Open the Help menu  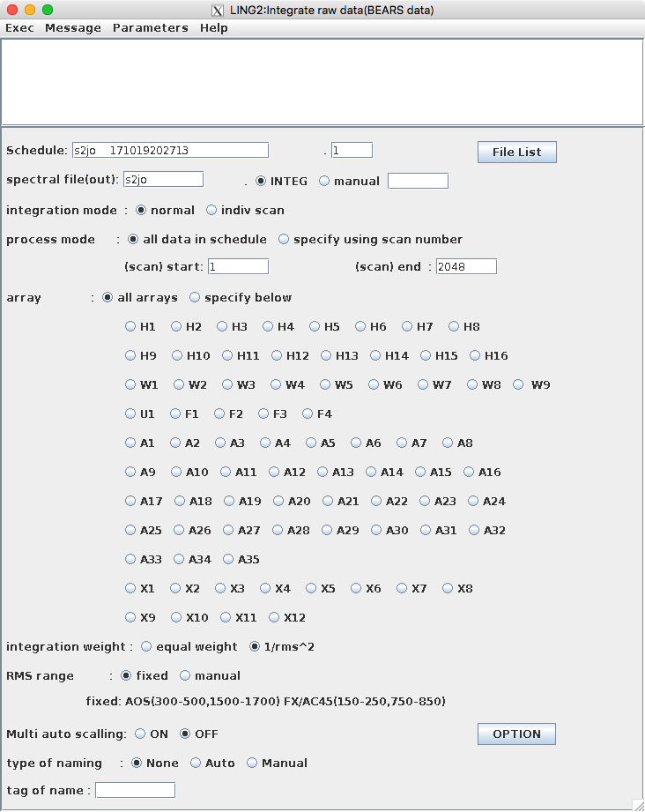coord(214,28)
